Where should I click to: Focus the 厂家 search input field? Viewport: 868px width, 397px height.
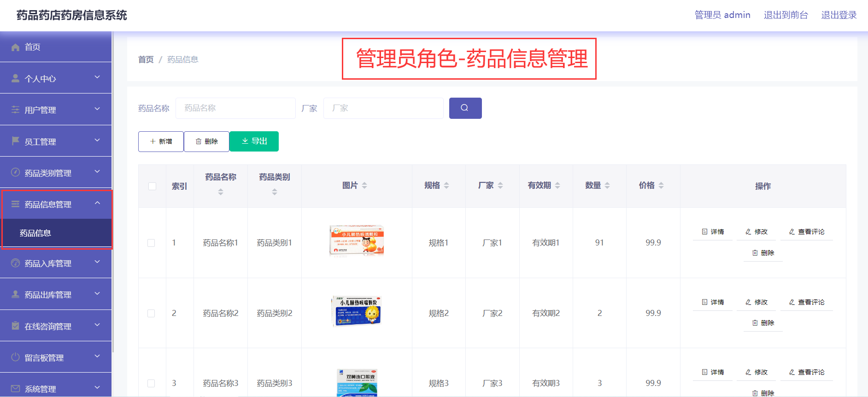[383, 108]
